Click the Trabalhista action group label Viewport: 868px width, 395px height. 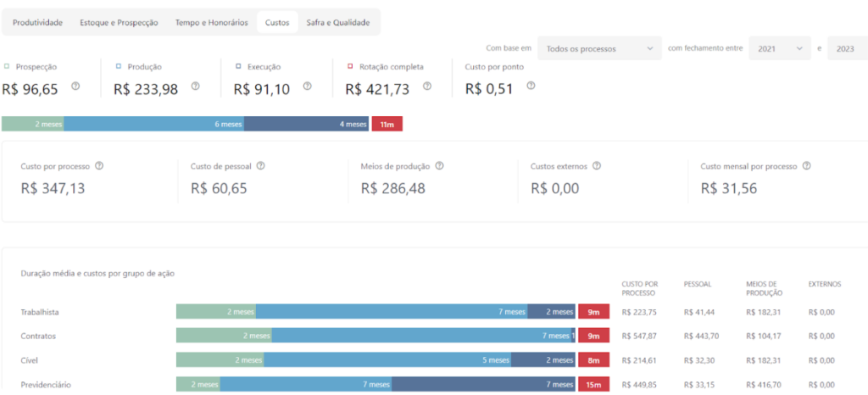coord(40,312)
